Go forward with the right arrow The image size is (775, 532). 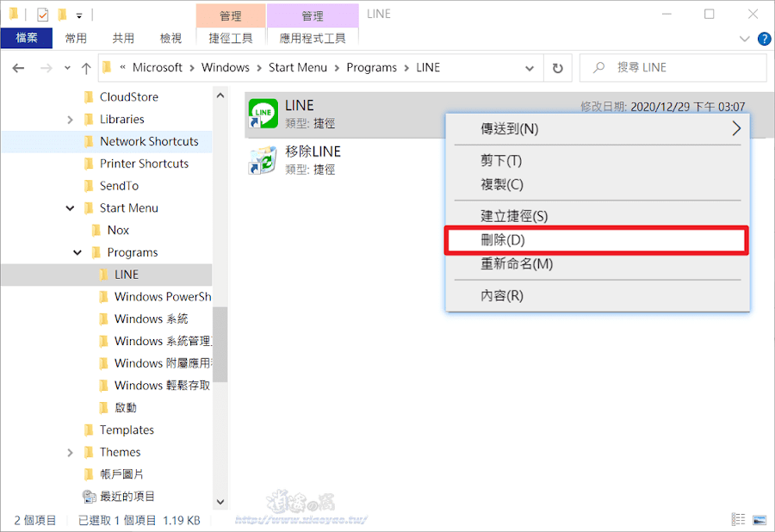[x=46, y=68]
